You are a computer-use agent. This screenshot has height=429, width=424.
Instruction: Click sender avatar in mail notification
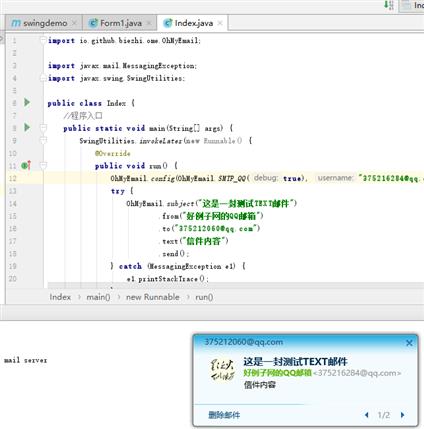click(222, 370)
